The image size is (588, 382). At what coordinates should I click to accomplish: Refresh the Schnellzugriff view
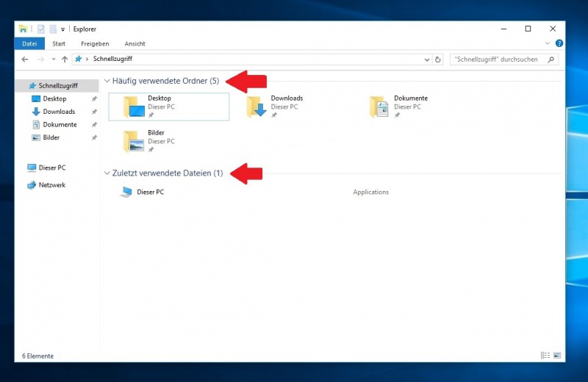437,60
